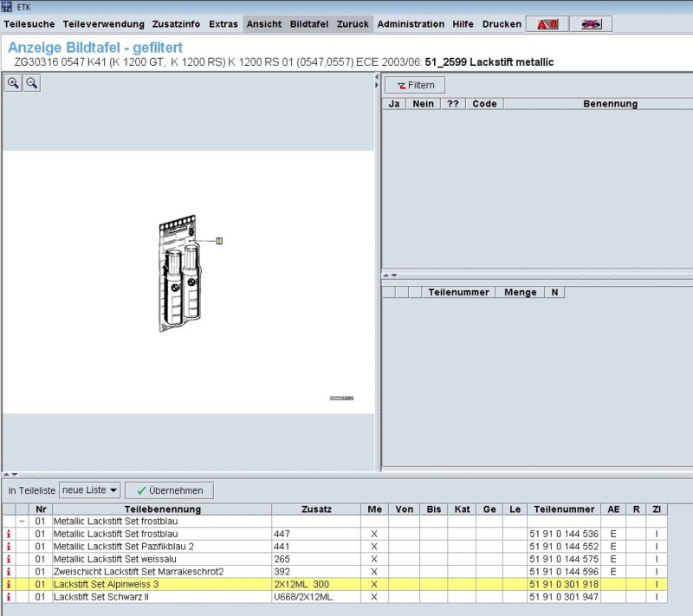
Task: Open the Drucken menu
Action: (502, 24)
